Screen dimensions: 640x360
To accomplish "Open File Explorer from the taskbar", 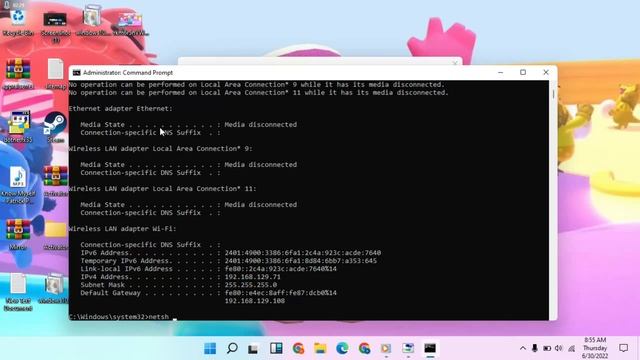I will pos(320,348).
